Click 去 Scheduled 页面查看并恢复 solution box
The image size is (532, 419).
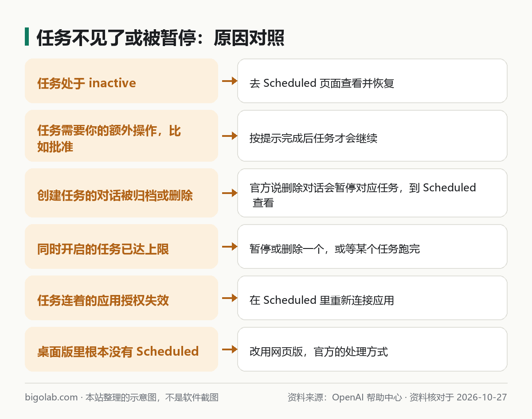[372, 81]
